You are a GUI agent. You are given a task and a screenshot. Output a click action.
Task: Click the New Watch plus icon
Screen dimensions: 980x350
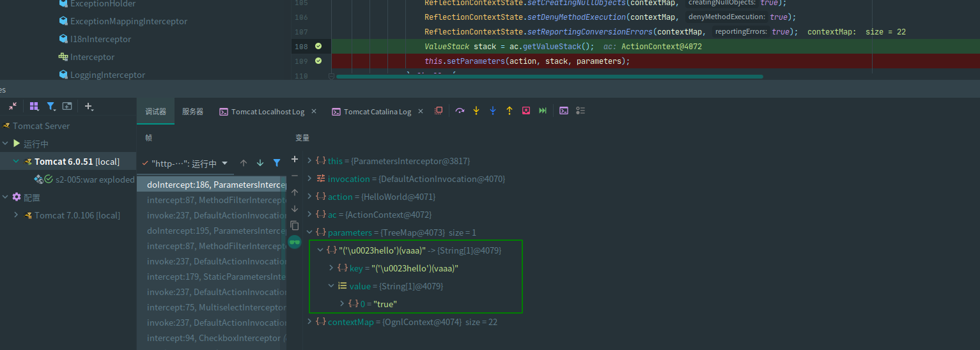click(x=295, y=159)
